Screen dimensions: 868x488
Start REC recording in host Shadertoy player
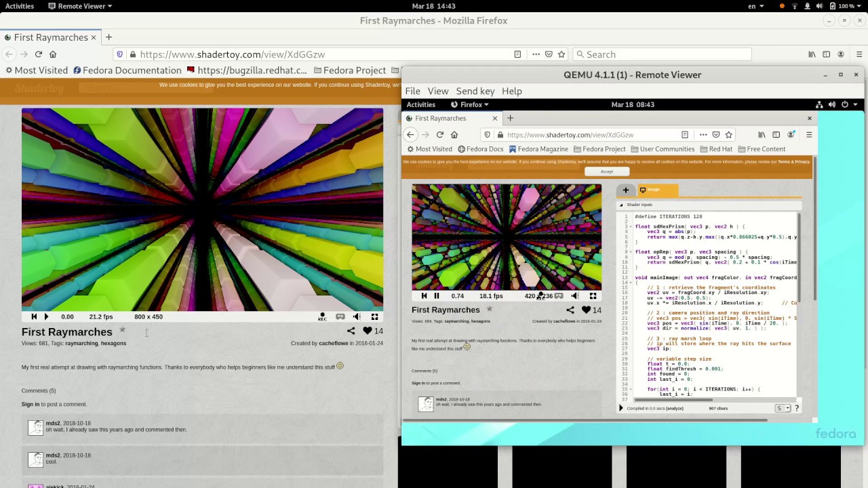[x=322, y=317]
